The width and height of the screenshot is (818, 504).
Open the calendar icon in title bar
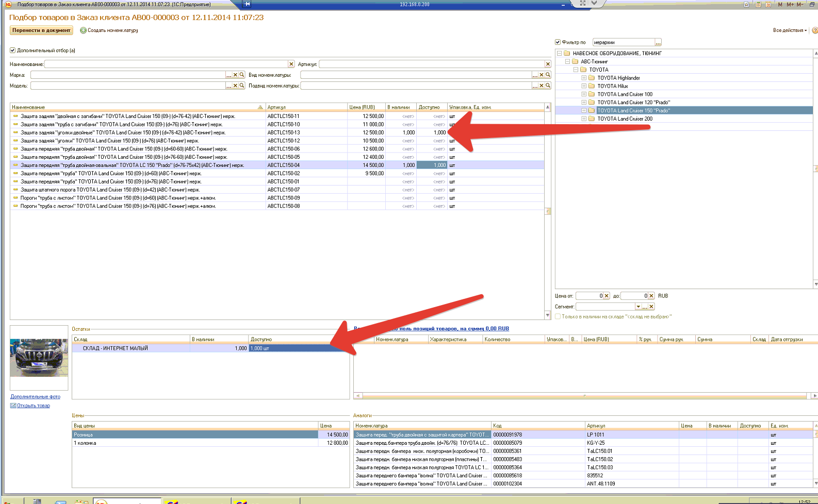[x=768, y=4]
